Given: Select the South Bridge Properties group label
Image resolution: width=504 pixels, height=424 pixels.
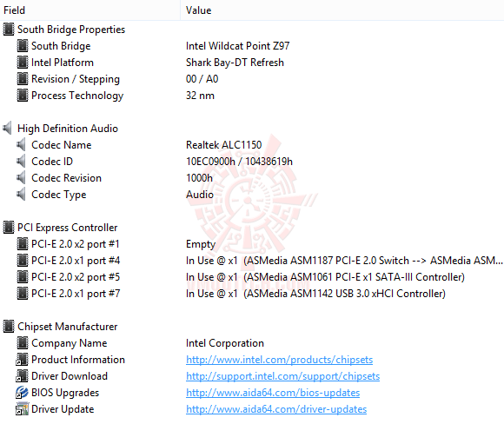Looking at the screenshot, I should [x=71, y=30].
